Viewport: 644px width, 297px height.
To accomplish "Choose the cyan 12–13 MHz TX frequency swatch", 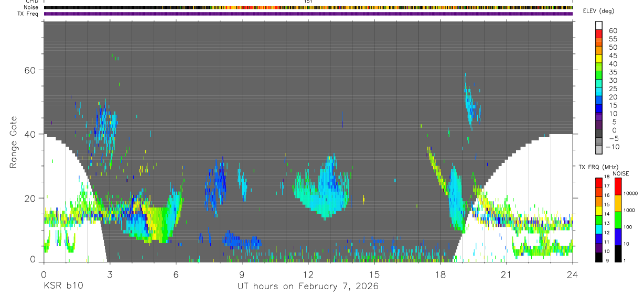I will click(599, 229).
